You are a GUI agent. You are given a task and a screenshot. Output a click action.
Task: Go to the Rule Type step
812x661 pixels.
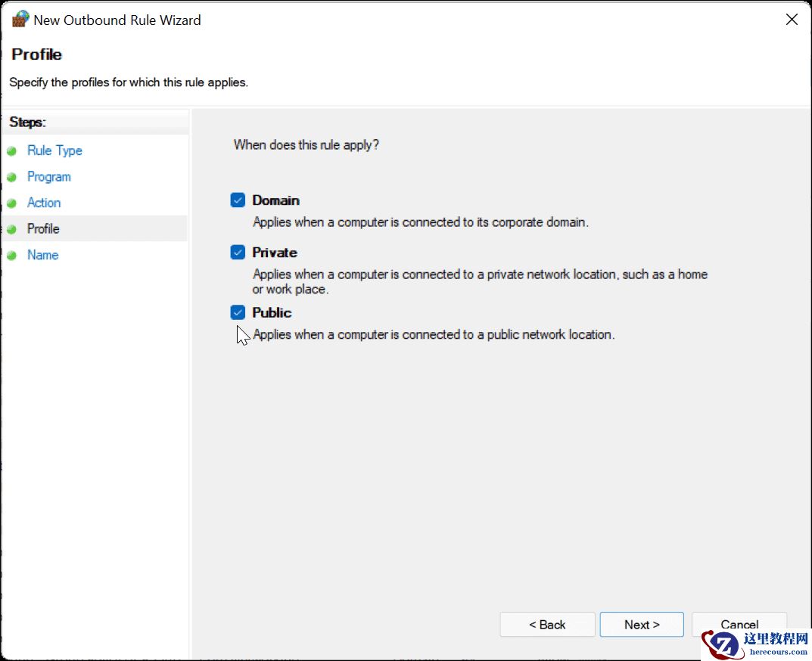pos(54,151)
